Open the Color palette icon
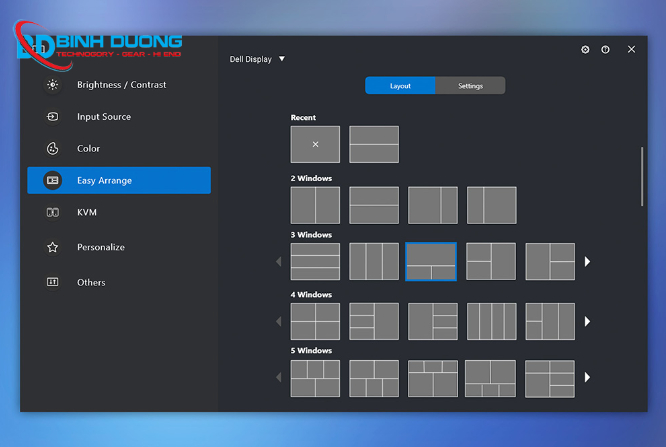The width and height of the screenshot is (666, 447). [53, 149]
